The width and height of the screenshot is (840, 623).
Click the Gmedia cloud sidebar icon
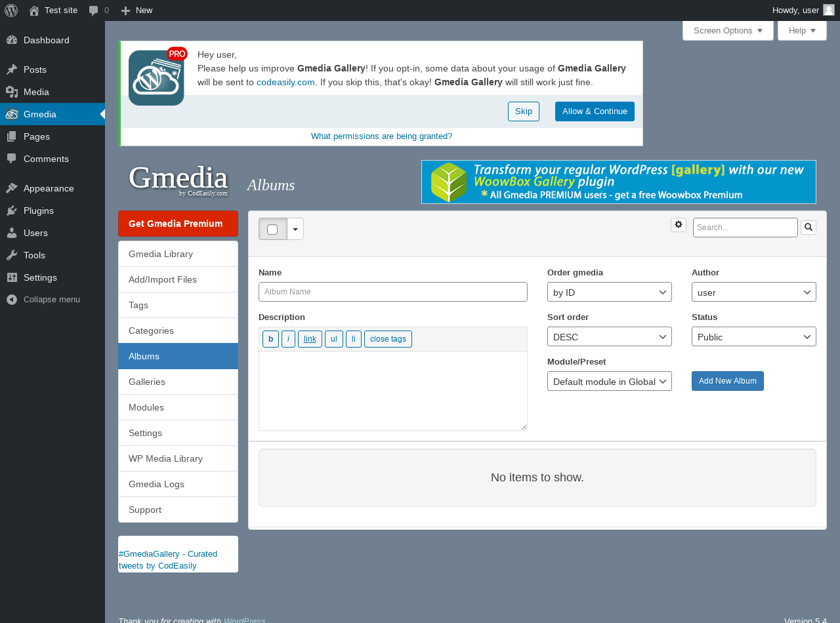tap(12, 114)
